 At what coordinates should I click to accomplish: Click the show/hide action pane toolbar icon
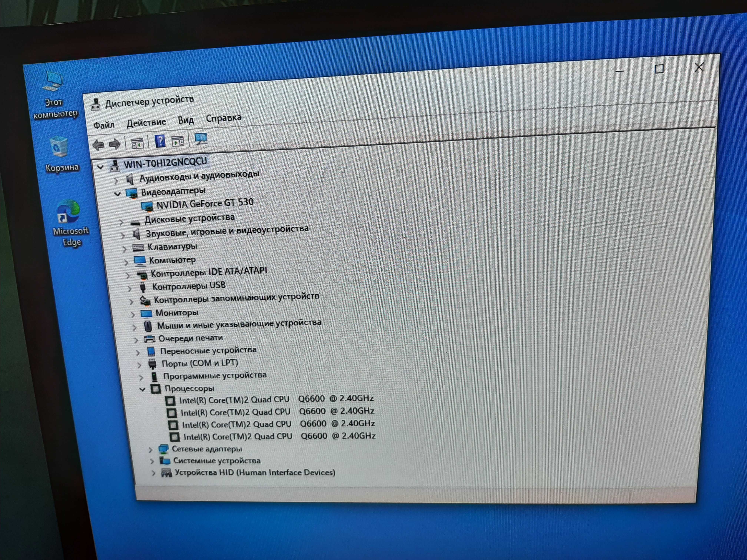[x=178, y=141]
